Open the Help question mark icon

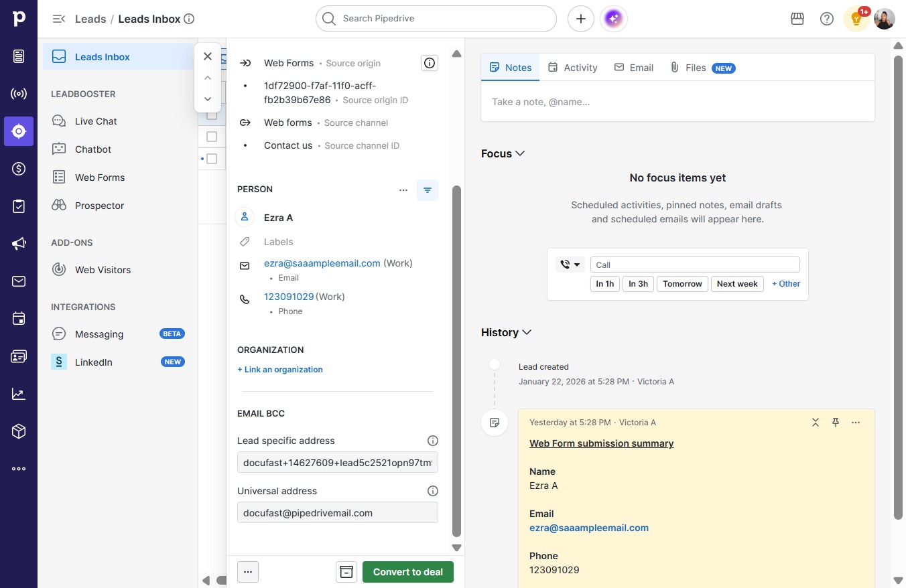(827, 19)
